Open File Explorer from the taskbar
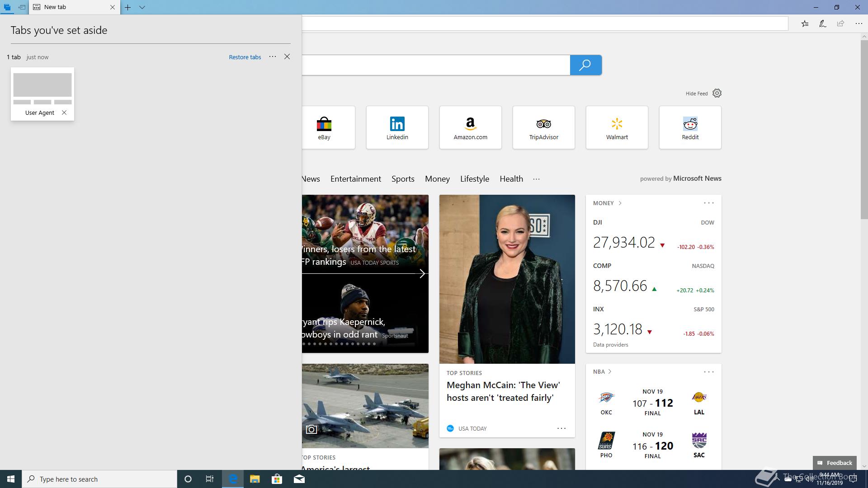 point(255,479)
